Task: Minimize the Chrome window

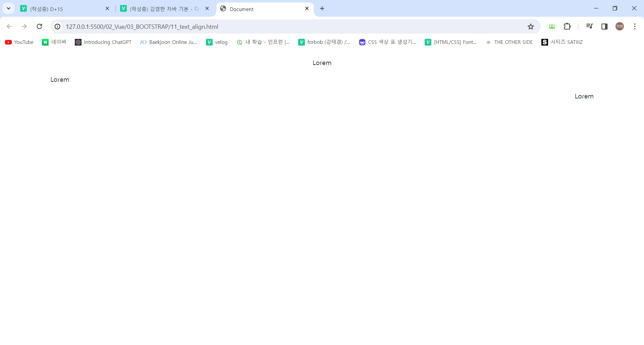Action: (x=596, y=8)
